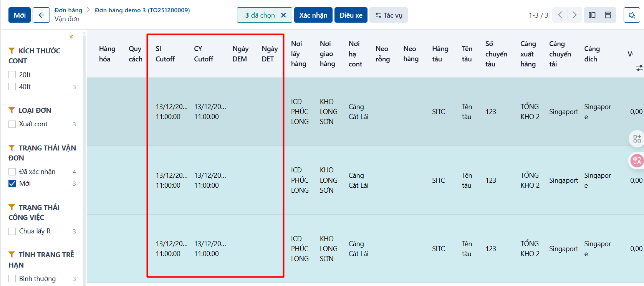Tick the 20ft container checkbox
The image size is (644, 286).
(x=12, y=74)
